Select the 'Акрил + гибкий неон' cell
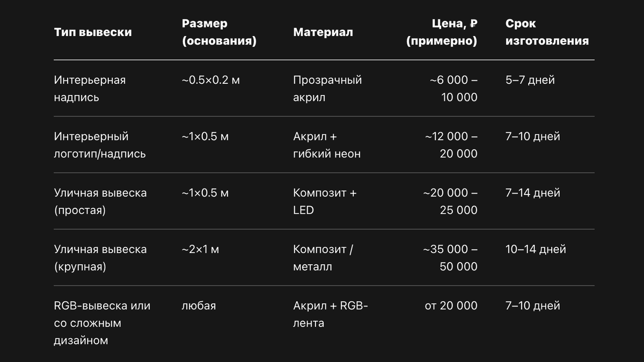This screenshot has width=644, height=362. click(327, 145)
